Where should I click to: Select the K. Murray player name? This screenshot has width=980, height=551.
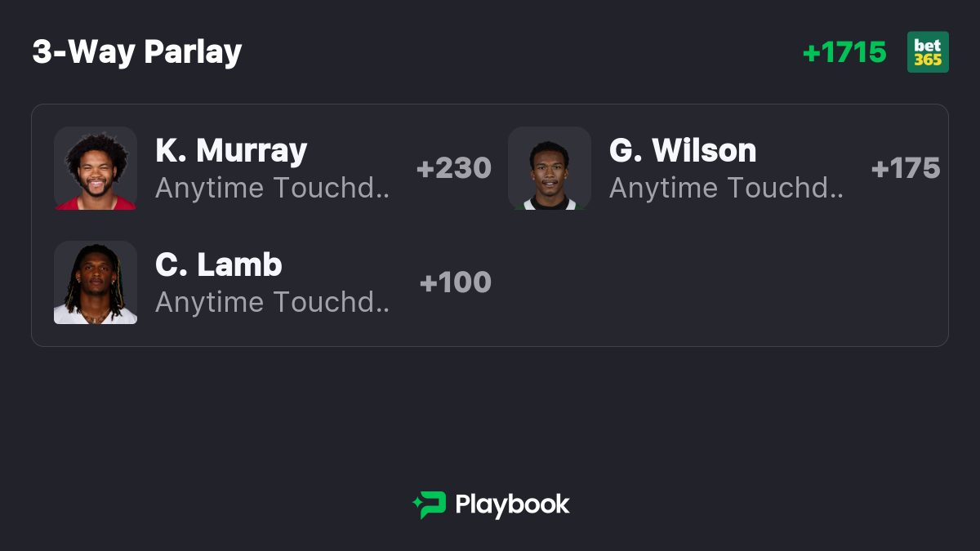click(231, 150)
